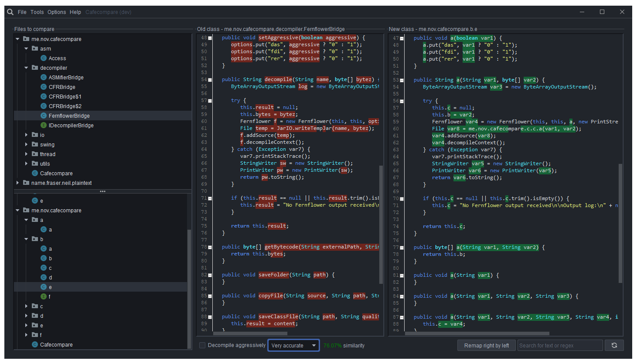Collapse the asm package in the tree
Screen dimensions: 637x364
click(x=26, y=48)
